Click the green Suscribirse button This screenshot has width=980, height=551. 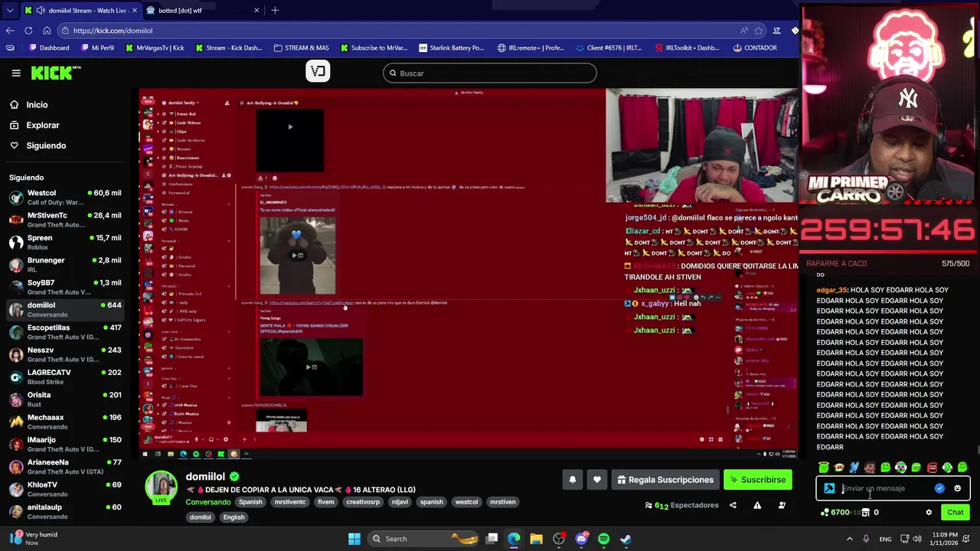point(758,480)
